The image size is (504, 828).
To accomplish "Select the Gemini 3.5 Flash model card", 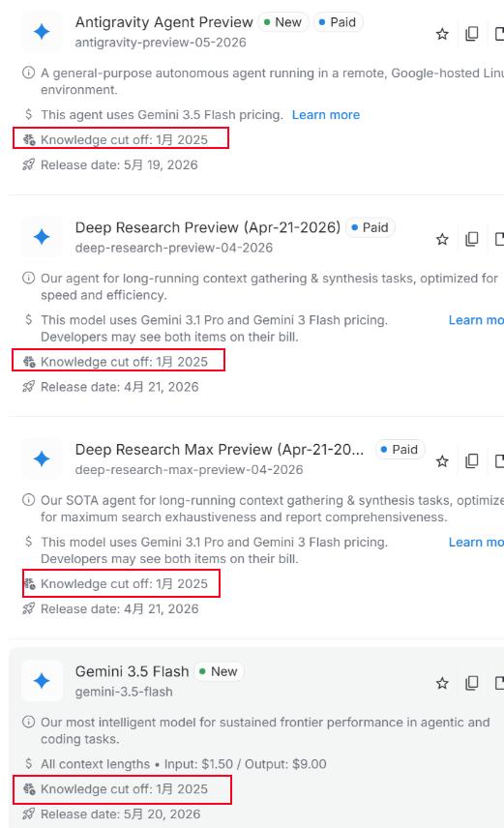I will (256, 737).
